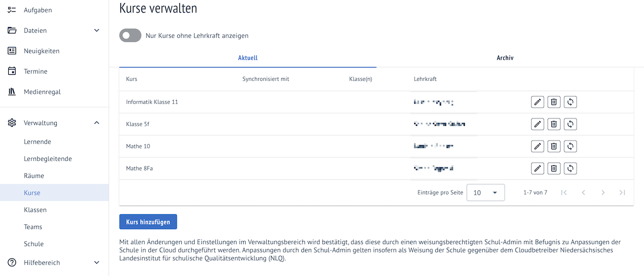
Task: Sync the Mathe 10 course
Action: (570, 146)
